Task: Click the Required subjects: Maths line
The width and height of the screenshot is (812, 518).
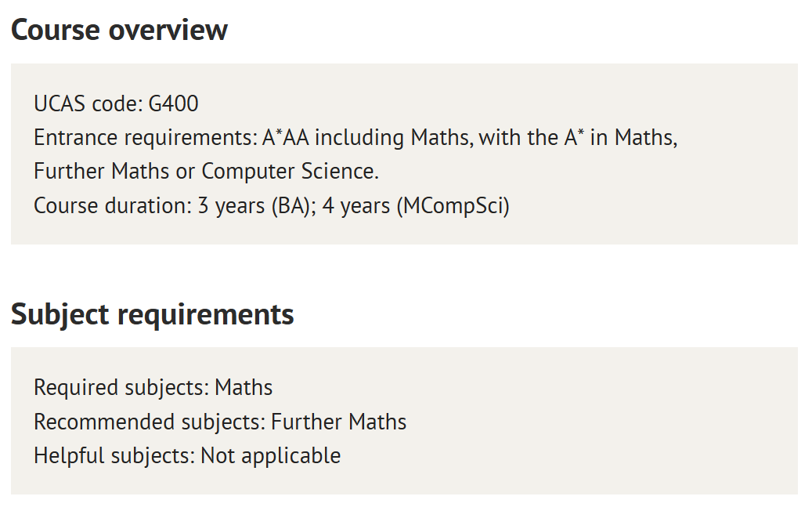Action: (153, 388)
